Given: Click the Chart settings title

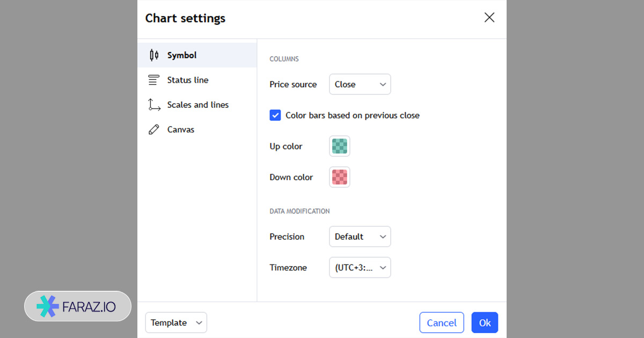Looking at the screenshot, I should [185, 18].
